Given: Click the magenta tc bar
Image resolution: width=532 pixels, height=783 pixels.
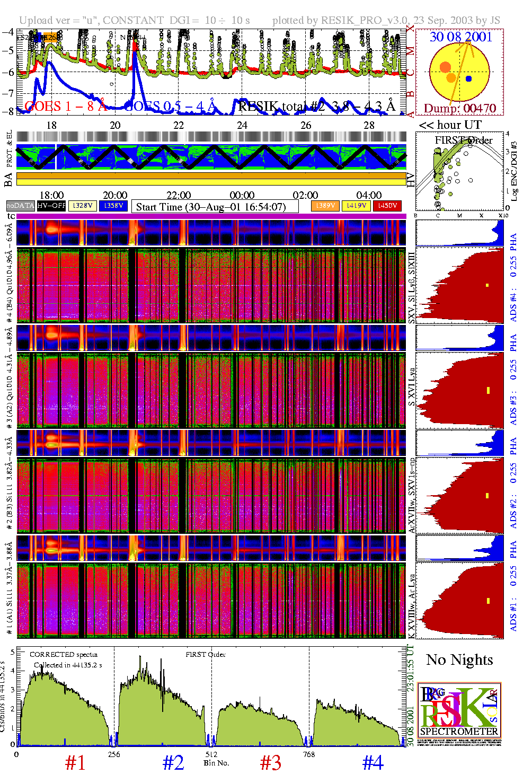Looking at the screenshot, I should point(211,216).
